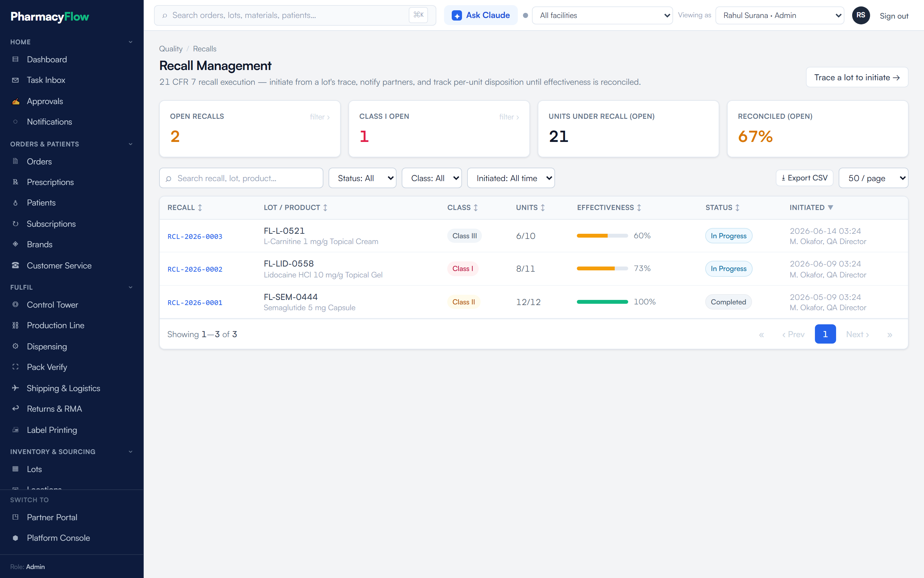Open the Initiated: All time dropdown
This screenshot has height=578, width=924.
point(511,178)
